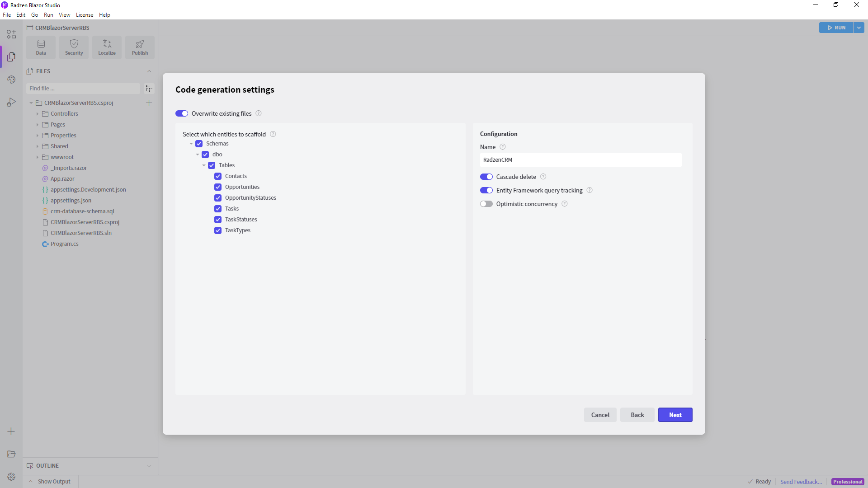The height and width of the screenshot is (488, 868).
Task: Uncheck the dbo checkbox
Action: tap(205, 155)
